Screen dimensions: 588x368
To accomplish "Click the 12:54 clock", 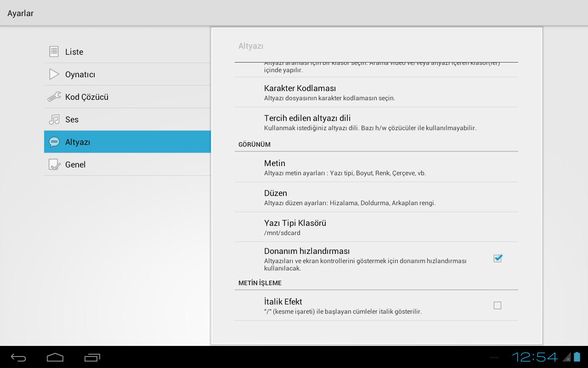I will pos(535,357).
